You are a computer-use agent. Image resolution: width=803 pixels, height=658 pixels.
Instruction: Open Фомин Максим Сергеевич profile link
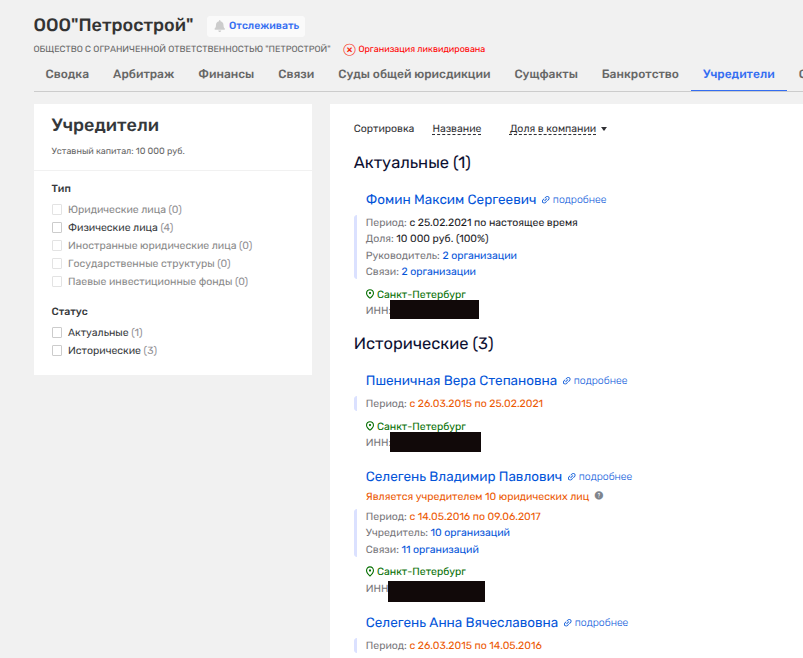click(451, 200)
